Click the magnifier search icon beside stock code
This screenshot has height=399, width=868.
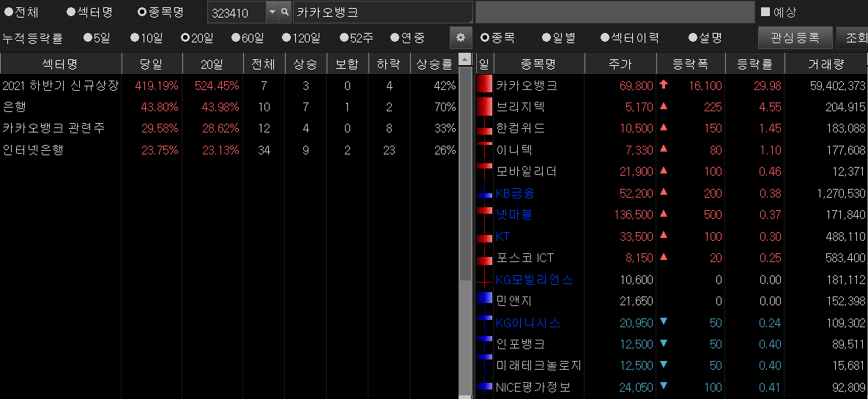pyautogui.click(x=284, y=12)
